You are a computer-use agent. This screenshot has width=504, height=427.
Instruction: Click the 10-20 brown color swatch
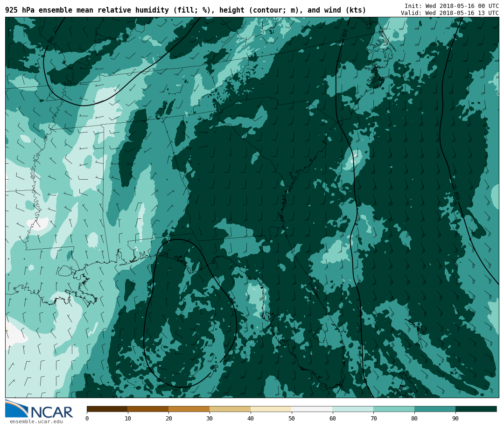point(148,409)
